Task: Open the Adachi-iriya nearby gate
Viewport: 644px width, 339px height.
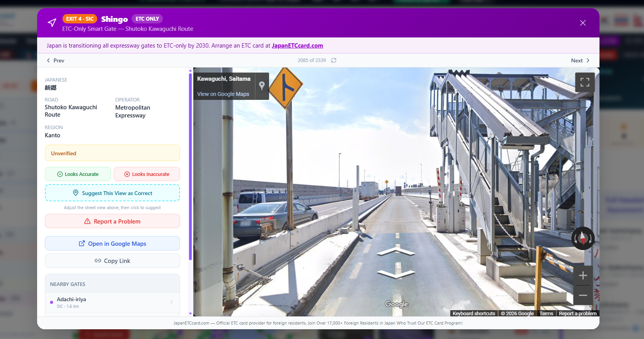Action: click(112, 302)
